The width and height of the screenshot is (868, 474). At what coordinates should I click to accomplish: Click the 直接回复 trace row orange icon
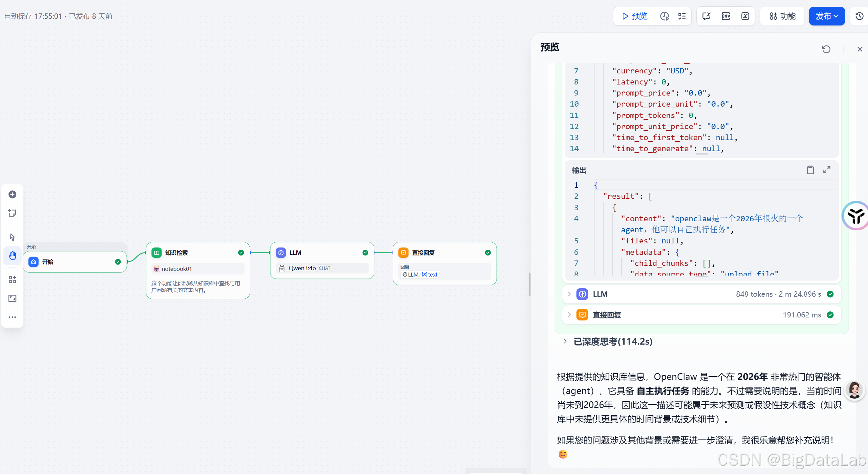(x=582, y=315)
